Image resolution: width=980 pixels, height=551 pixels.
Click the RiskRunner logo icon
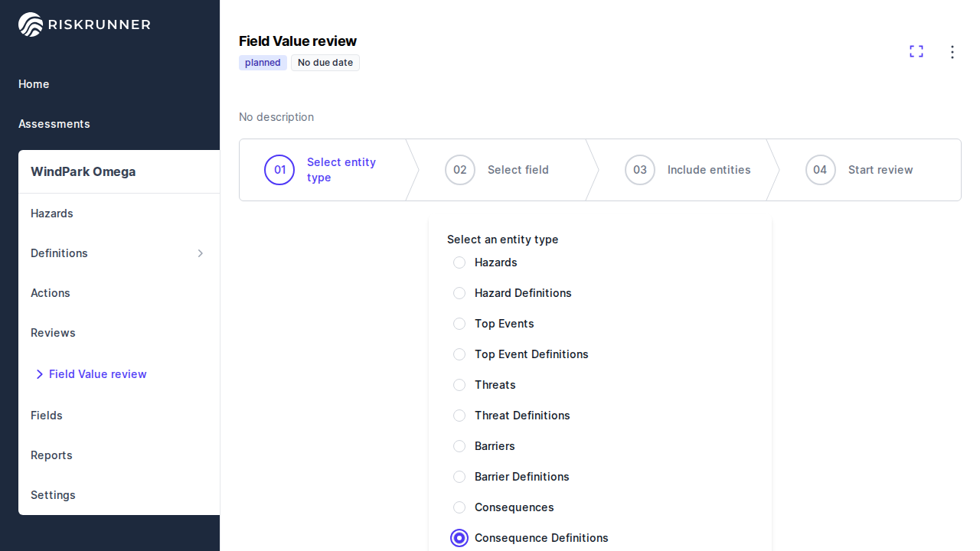[31, 24]
